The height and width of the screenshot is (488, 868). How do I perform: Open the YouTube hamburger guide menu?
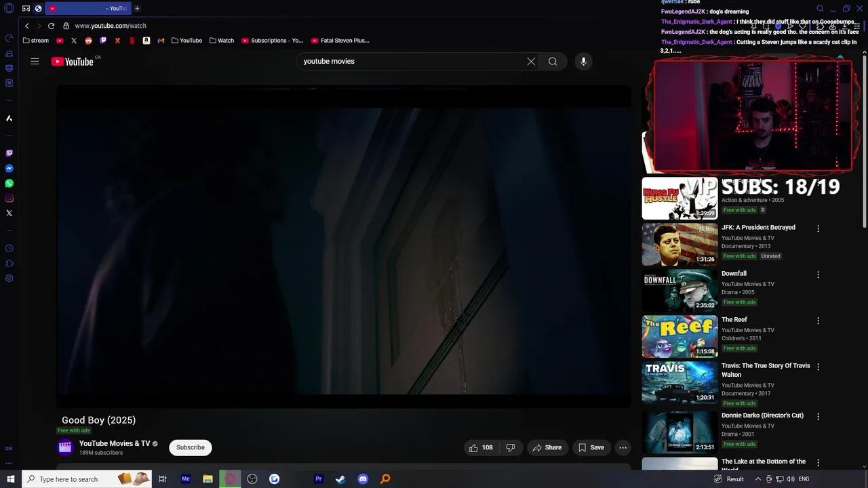35,61
